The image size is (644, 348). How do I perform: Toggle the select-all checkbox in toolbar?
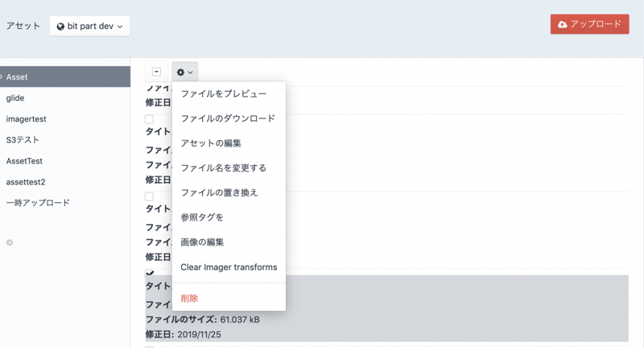[x=156, y=72]
